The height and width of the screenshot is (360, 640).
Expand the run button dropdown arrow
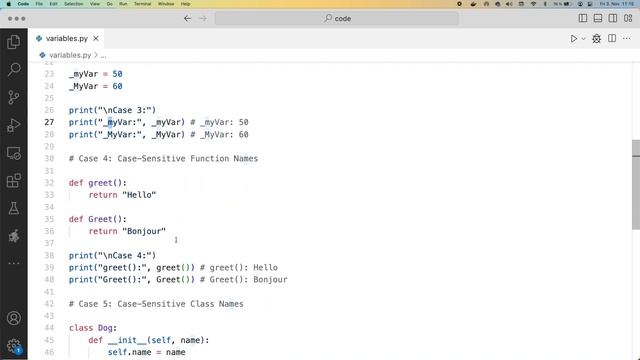(584, 39)
